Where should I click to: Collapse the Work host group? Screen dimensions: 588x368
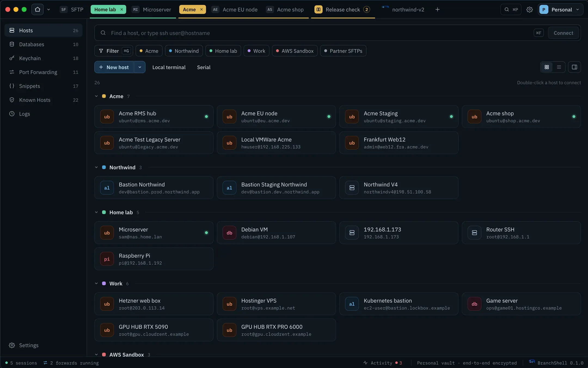pyautogui.click(x=96, y=283)
